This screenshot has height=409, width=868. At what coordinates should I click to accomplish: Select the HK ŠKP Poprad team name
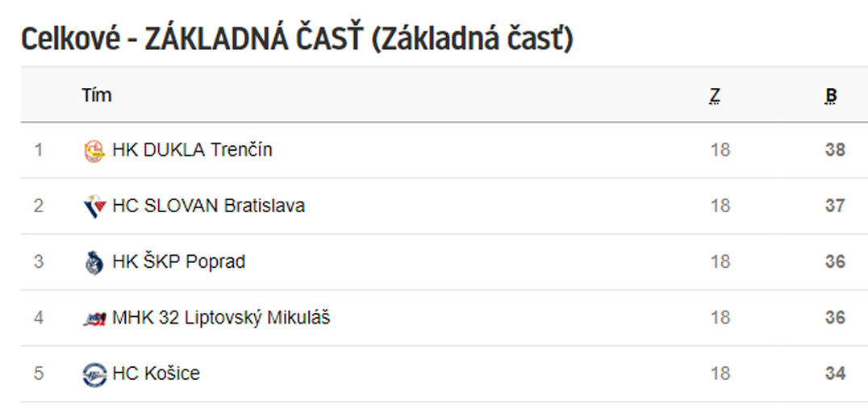pyautogui.click(x=179, y=261)
